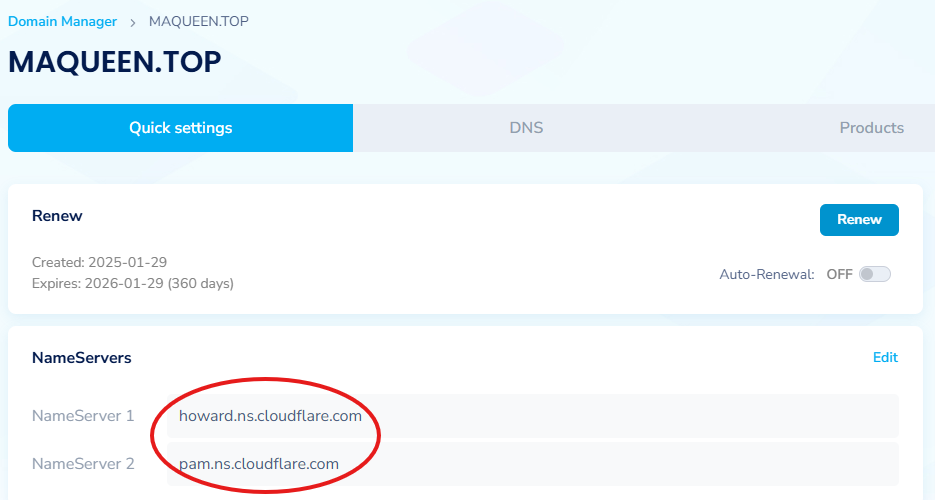935x500 pixels.
Task: Click the NameServer 1 field howard.ns.cloudflare.com
Action: coord(532,416)
